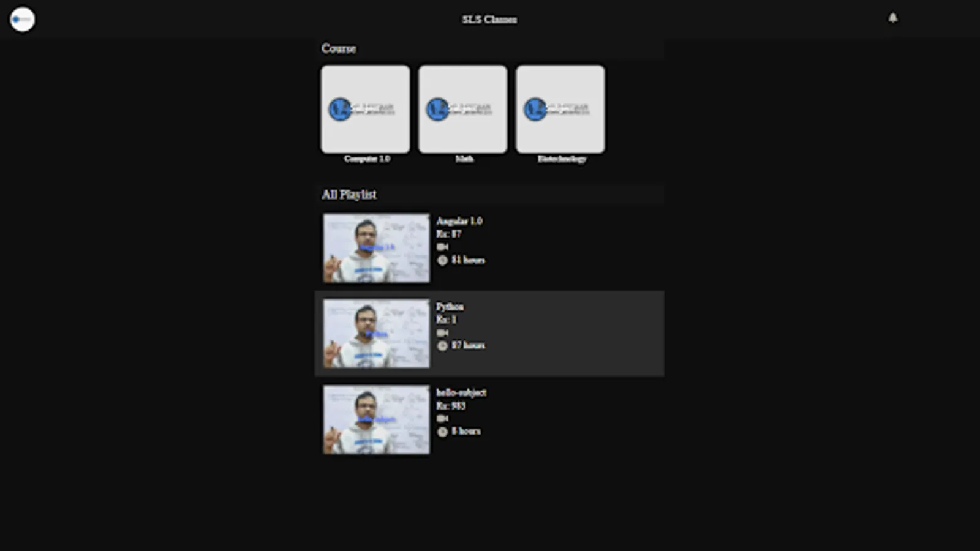The width and height of the screenshot is (980, 551).
Task: Click the clock icon next to 8 hours
Action: pos(442,432)
